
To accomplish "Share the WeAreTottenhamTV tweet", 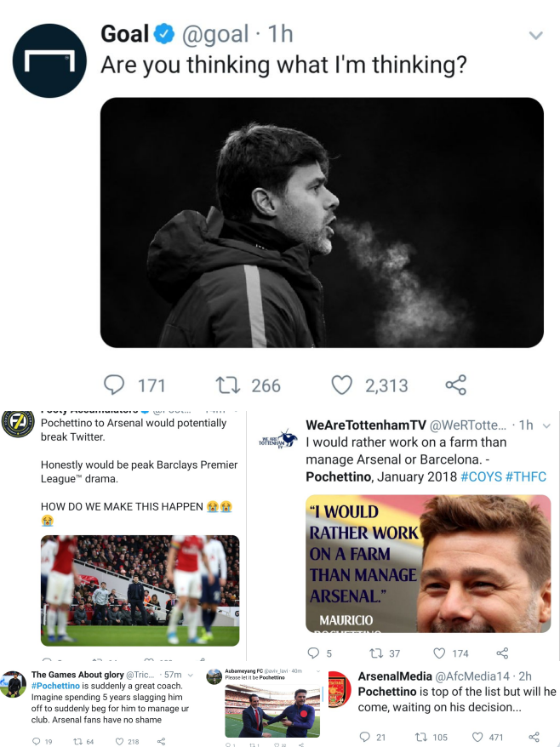I will pos(502,653).
